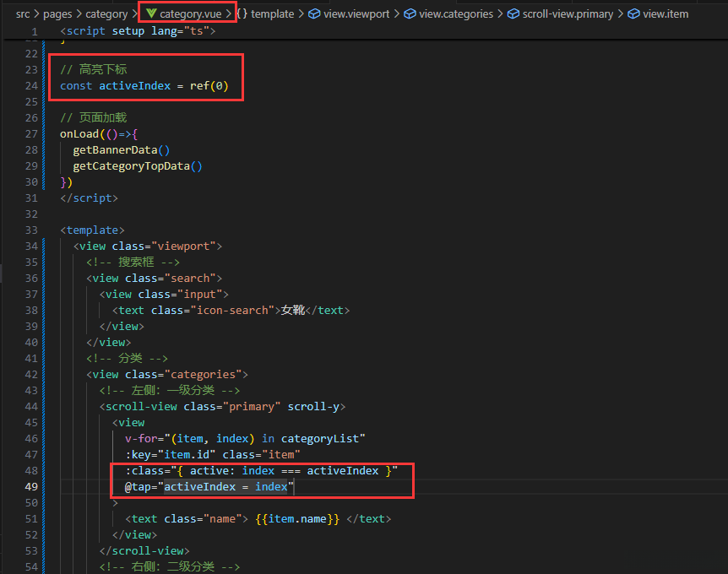Click the cube icon beside view.item
This screenshot has height=574, width=728.
pos(633,14)
